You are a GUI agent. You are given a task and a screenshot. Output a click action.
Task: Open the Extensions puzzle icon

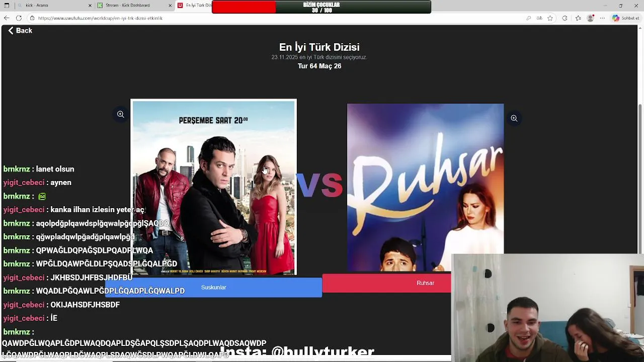click(x=565, y=18)
